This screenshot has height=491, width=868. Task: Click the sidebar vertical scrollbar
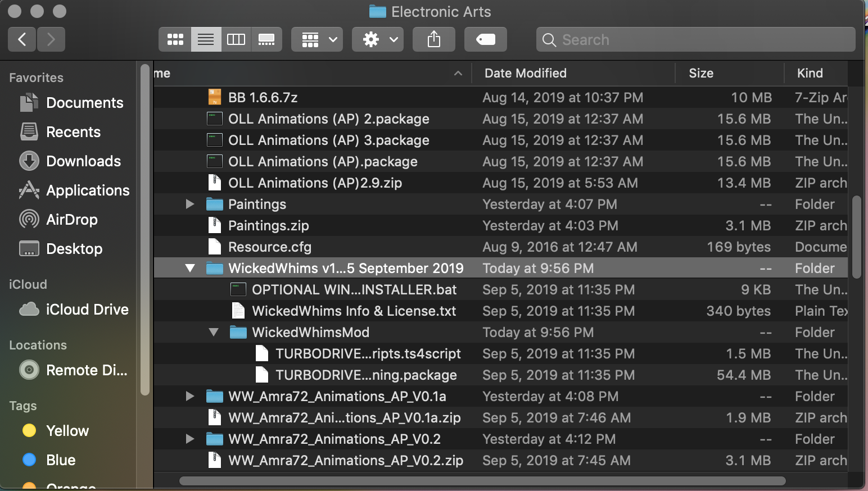(x=145, y=230)
